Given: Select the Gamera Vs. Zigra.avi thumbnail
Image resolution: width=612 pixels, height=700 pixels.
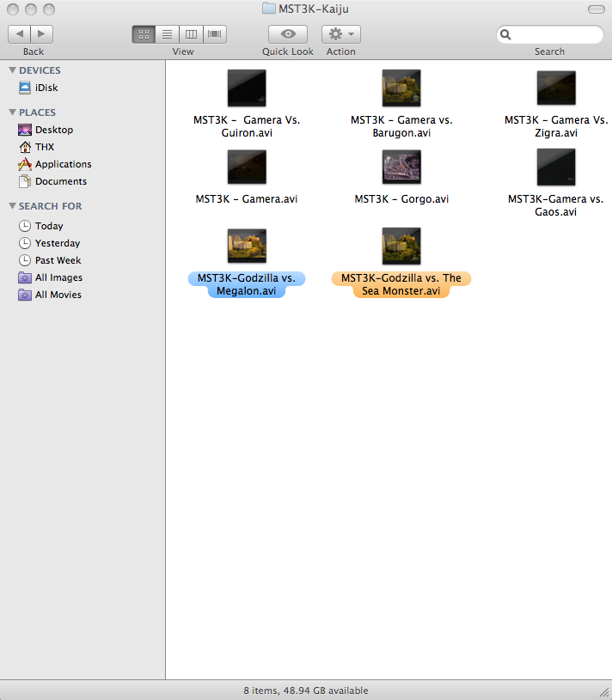Looking at the screenshot, I should coord(556,88).
